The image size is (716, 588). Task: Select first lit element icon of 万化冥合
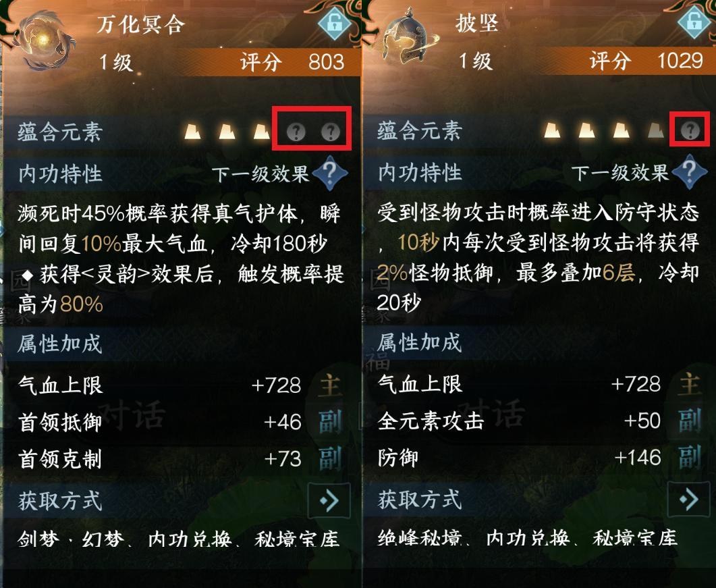pyautogui.click(x=192, y=132)
